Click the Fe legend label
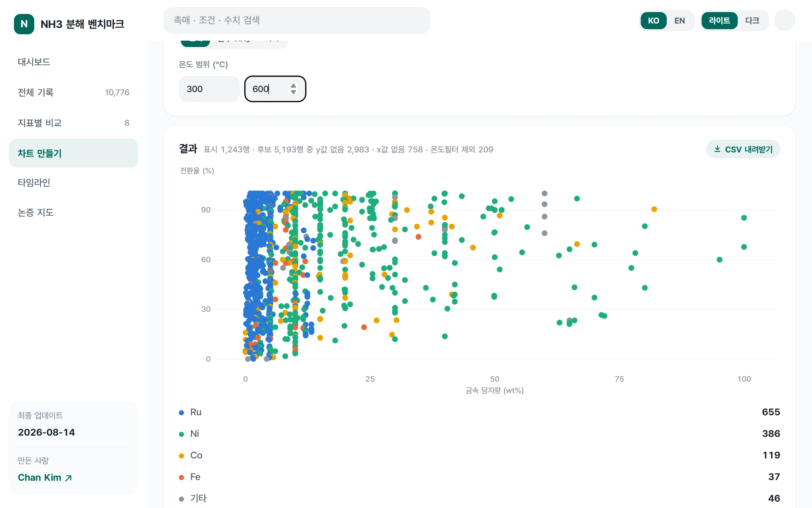 point(195,477)
